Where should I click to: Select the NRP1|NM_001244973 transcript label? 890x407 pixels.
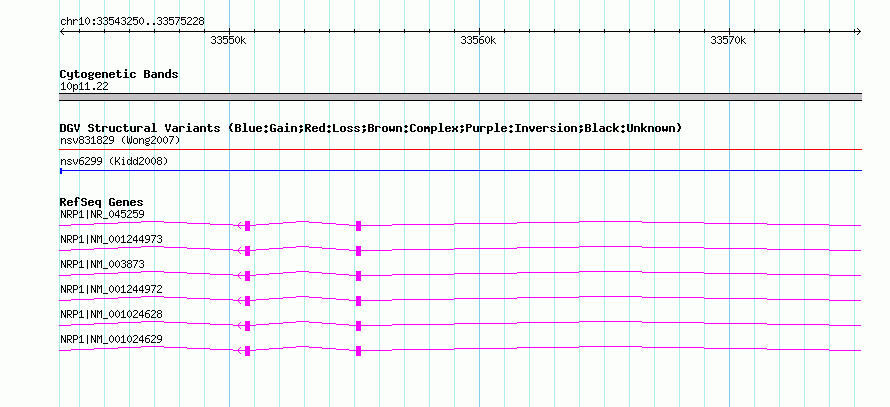point(111,240)
